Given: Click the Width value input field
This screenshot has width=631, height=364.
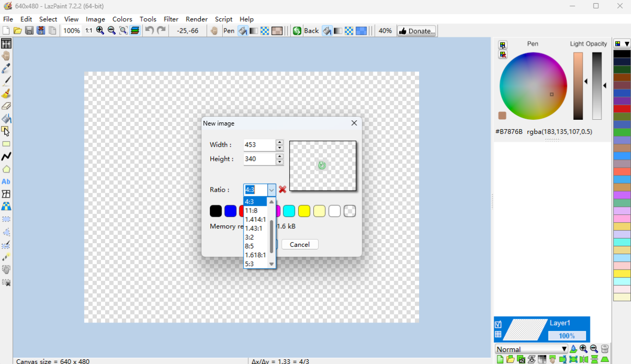Looking at the screenshot, I should (x=259, y=144).
